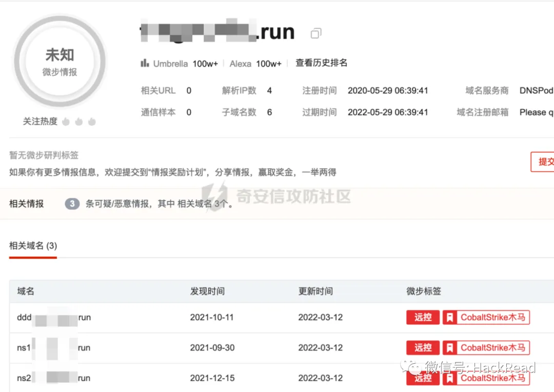Toggle the third 关注热度 thumbs-up
The height and width of the screenshot is (392, 554).
92,121
